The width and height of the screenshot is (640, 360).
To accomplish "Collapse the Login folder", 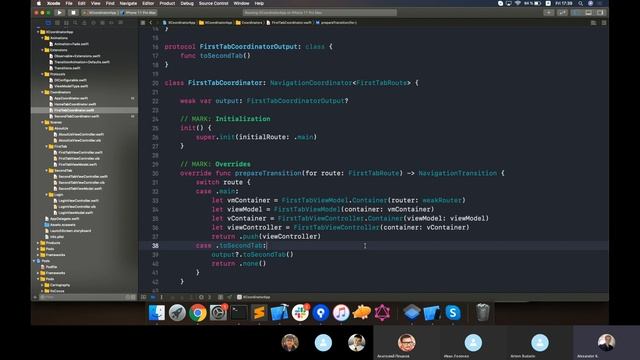I will [47, 195].
